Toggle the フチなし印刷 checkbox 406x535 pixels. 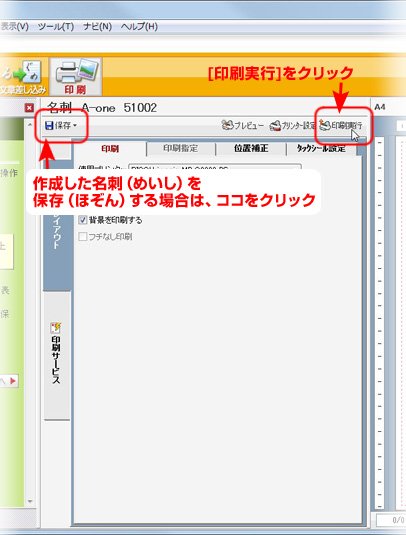tap(82, 236)
